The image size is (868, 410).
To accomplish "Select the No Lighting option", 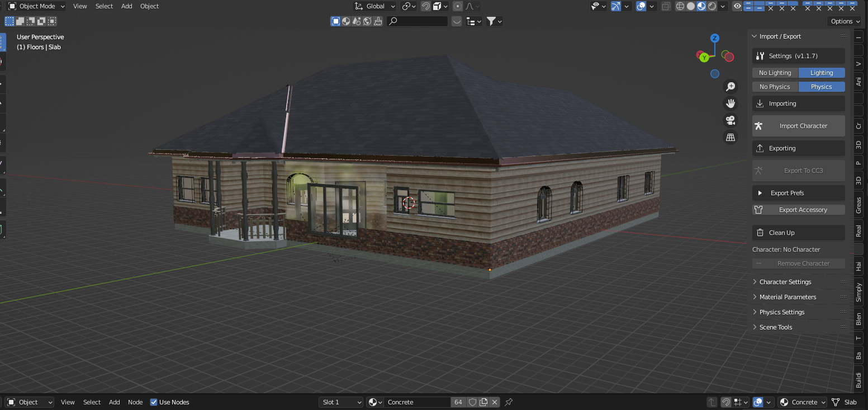I will pyautogui.click(x=775, y=73).
